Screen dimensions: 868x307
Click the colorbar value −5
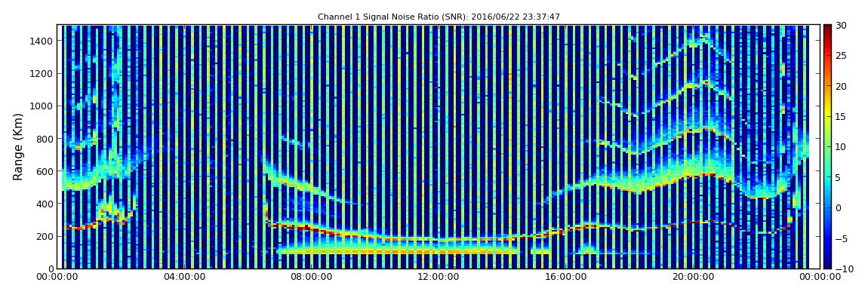[841, 238]
